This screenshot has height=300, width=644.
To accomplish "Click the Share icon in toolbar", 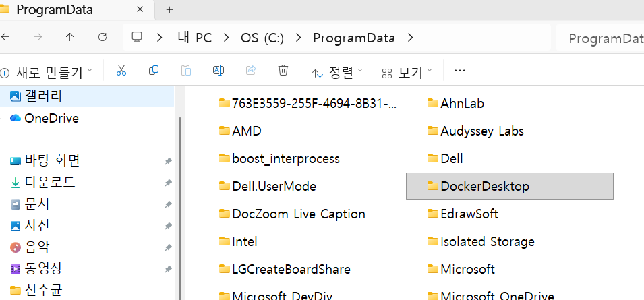I will click(x=251, y=70).
